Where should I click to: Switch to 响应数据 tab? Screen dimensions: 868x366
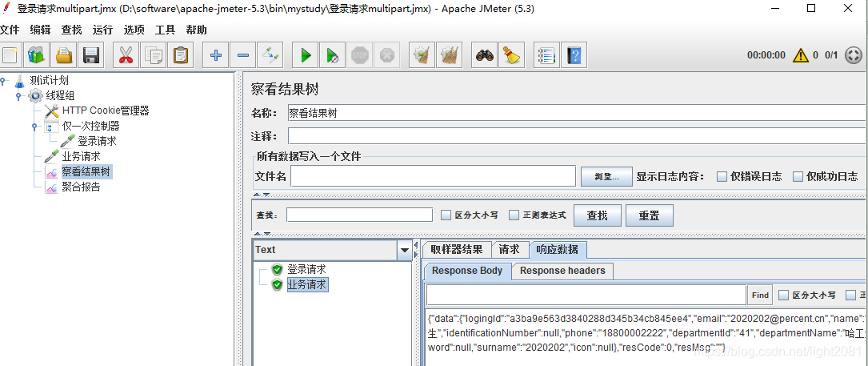[x=558, y=250]
